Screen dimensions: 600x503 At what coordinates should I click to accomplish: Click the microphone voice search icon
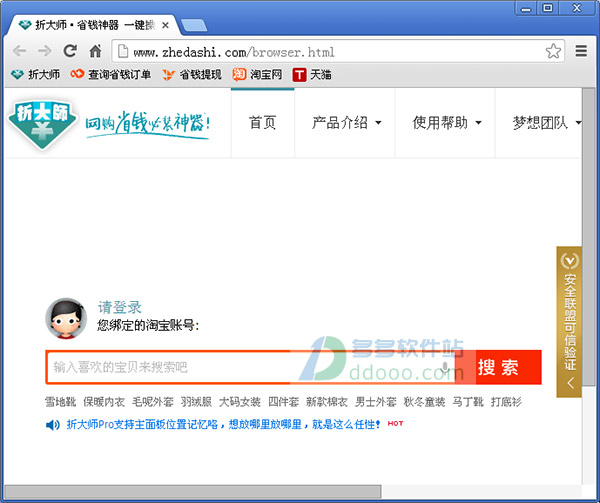445,367
